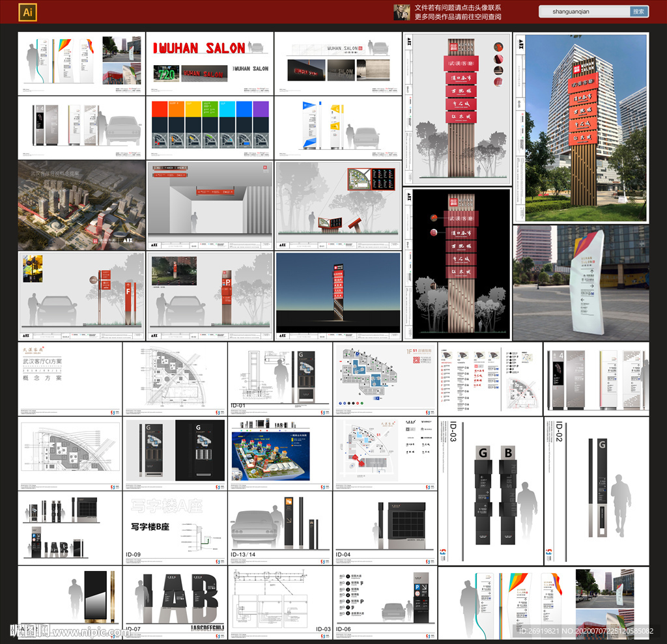
Task: Open the hanging red corridor sign thumbnail
Action: (x=210, y=205)
